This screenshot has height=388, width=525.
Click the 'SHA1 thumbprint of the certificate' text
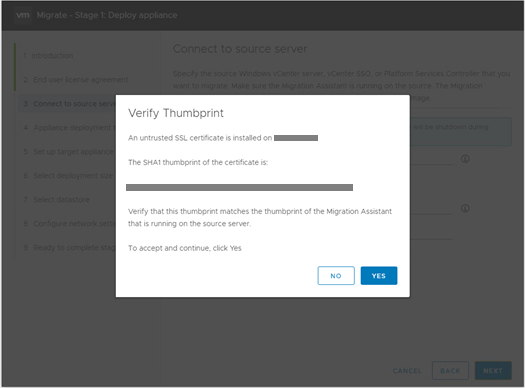(x=198, y=162)
